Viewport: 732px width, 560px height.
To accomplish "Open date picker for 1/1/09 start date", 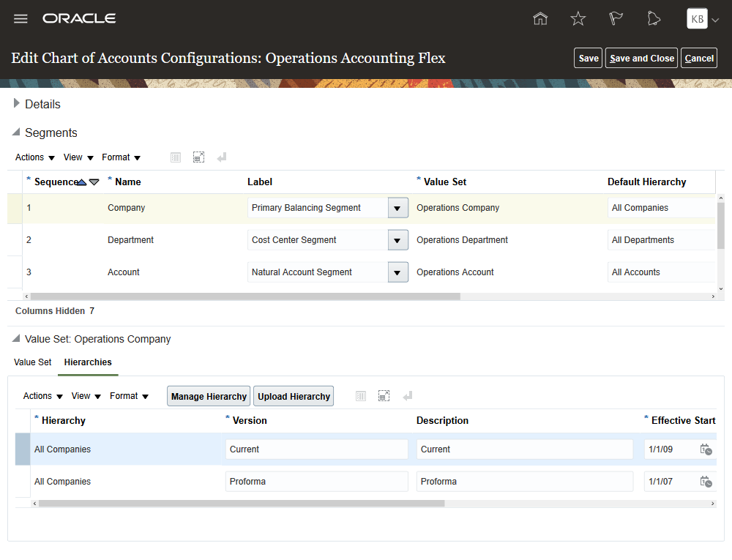I will tap(706, 449).
